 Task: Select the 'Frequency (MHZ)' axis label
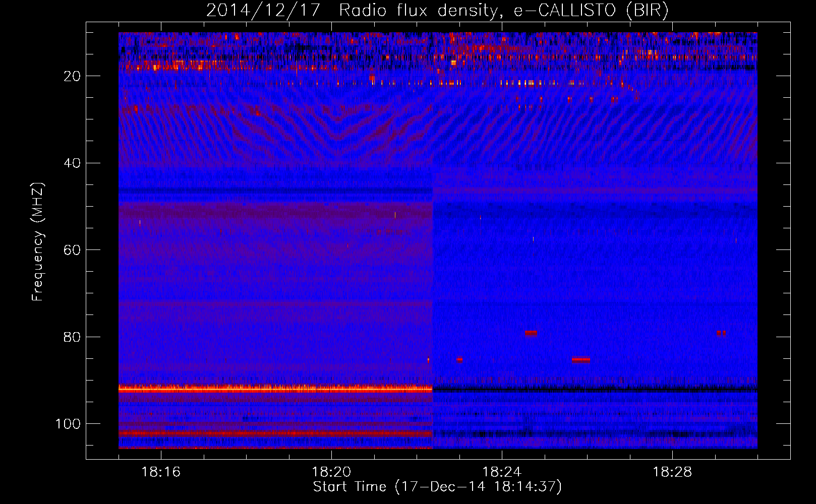(x=38, y=241)
